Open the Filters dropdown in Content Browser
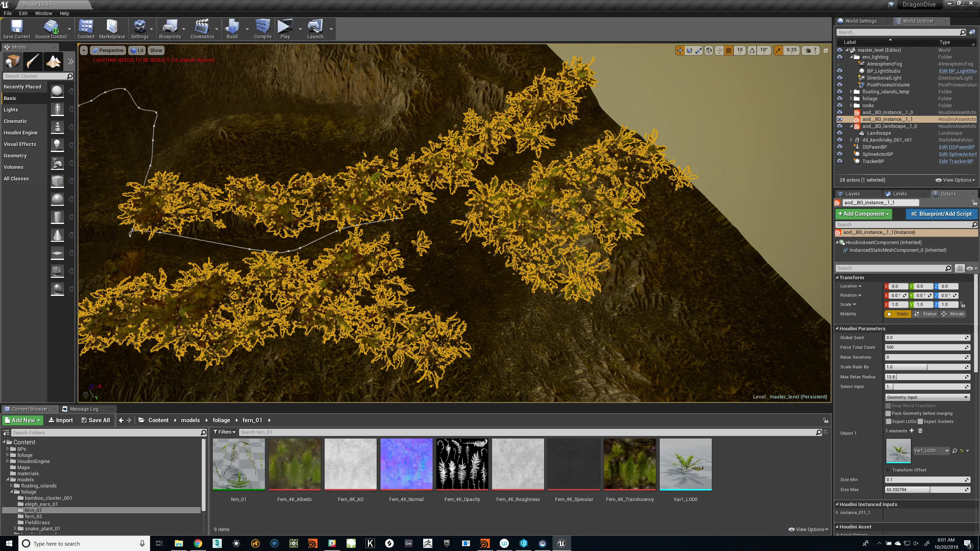Viewport: 980px width, 551px height. tap(225, 432)
